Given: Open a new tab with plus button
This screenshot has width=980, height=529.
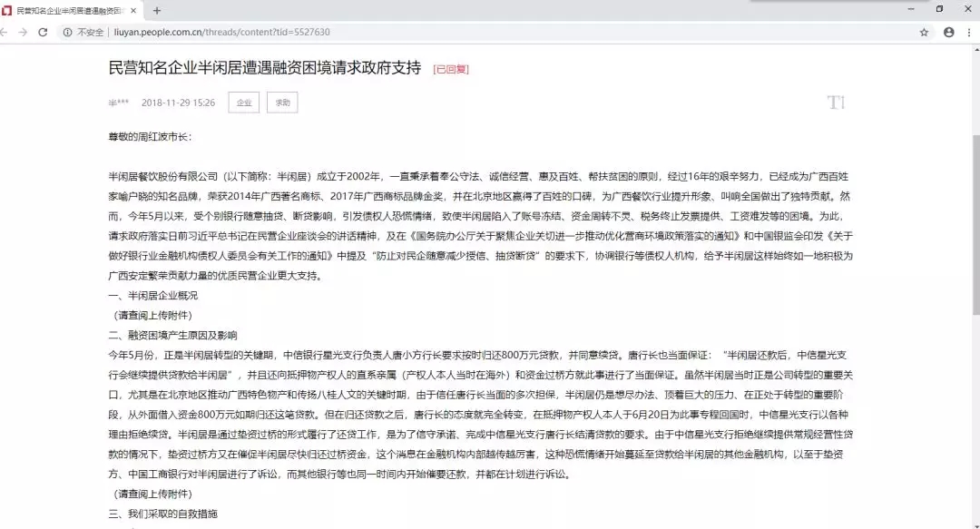Looking at the screenshot, I should tap(157, 11).
